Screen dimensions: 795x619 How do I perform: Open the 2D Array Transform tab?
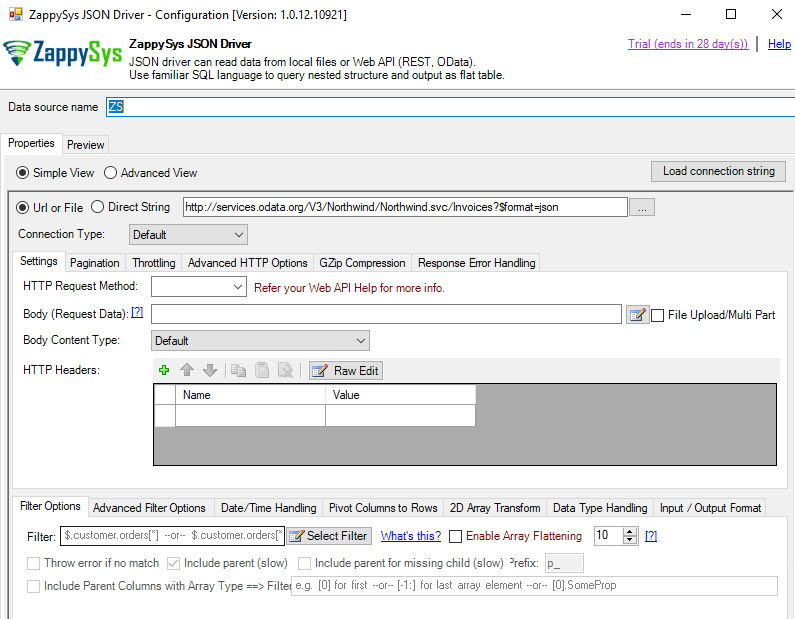pos(494,508)
